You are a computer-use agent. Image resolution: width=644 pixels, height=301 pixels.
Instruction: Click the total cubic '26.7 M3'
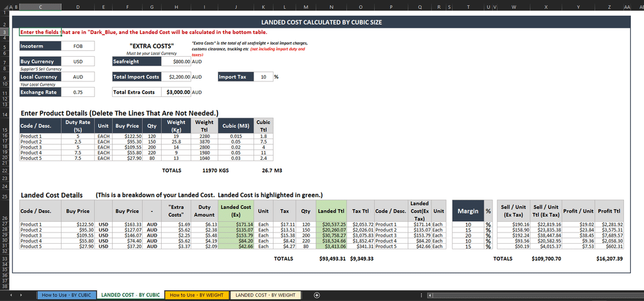[x=271, y=170]
